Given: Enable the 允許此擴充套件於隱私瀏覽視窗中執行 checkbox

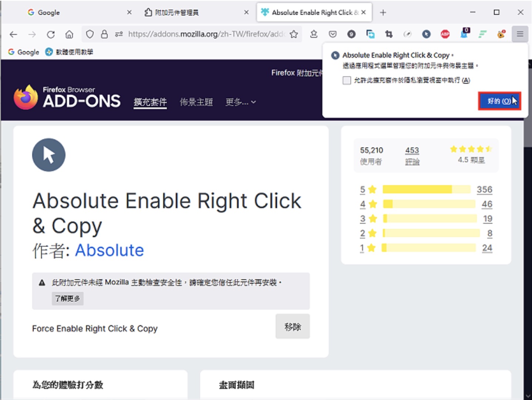Looking at the screenshot, I should (x=347, y=80).
